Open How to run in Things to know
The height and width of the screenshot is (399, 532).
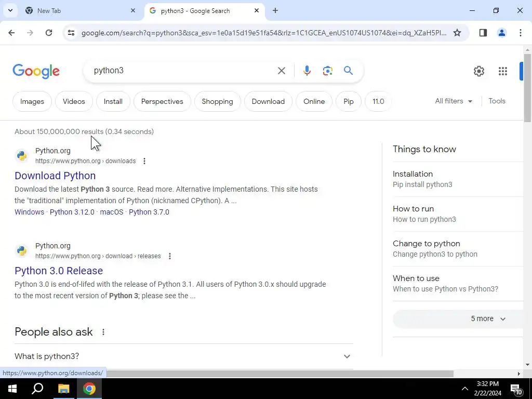[x=458, y=214]
